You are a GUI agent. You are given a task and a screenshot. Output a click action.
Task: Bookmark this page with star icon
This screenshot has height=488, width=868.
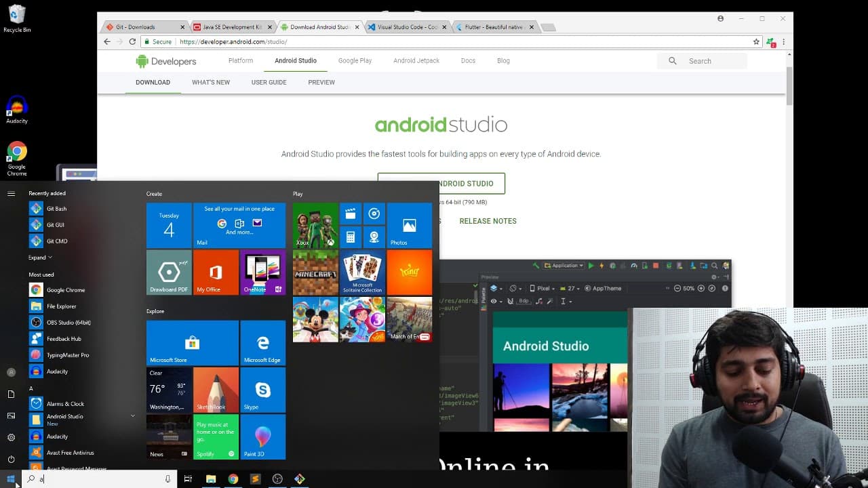click(756, 41)
